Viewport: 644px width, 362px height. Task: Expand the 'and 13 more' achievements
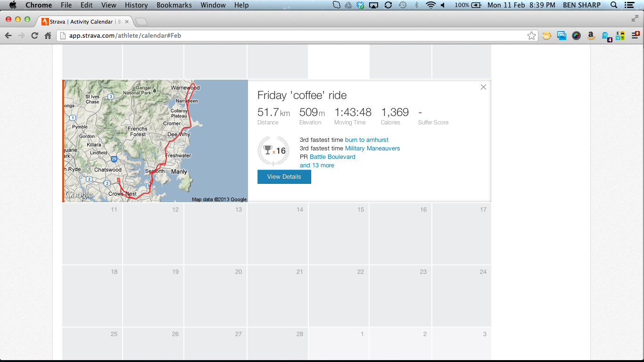click(317, 165)
